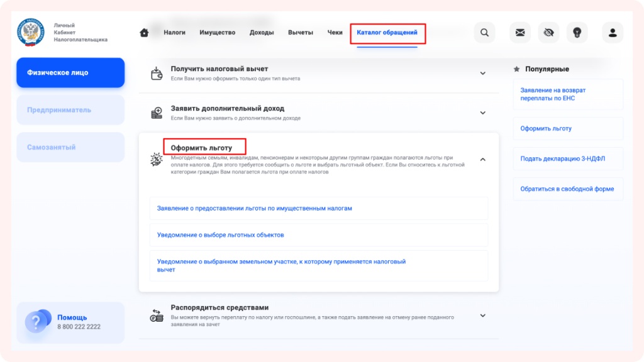
Task: Open Уведомление о выборе льготных объектов
Action: coord(221,235)
